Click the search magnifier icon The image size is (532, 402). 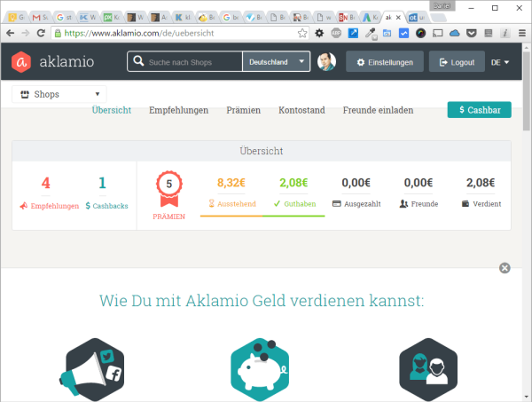tap(138, 61)
